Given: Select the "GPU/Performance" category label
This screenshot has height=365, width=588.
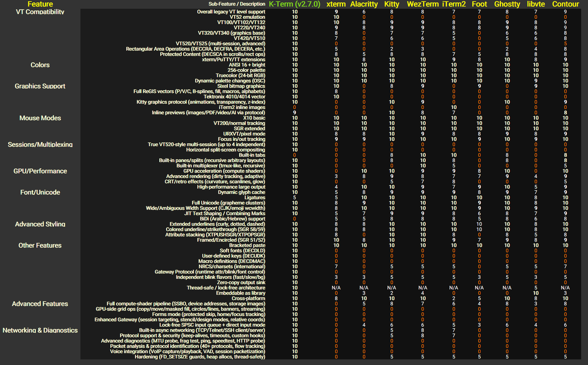Looking at the screenshot, I should [40, 171].
